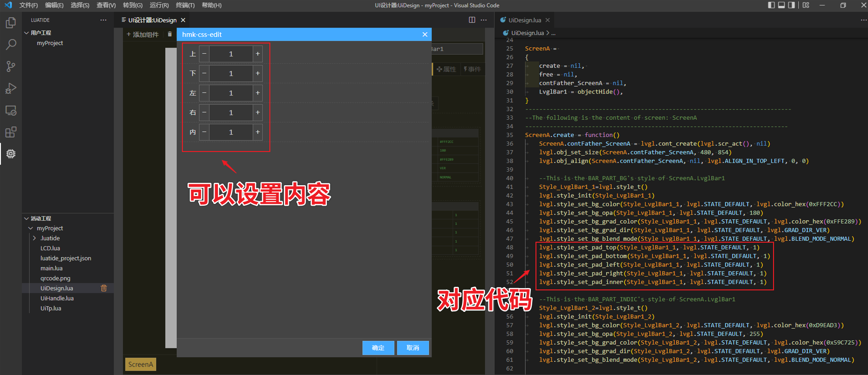The height and width of the screenshot is (375, 868).
Task: Switch to the UI设计器:UiDesign tab
Action: 152,20
